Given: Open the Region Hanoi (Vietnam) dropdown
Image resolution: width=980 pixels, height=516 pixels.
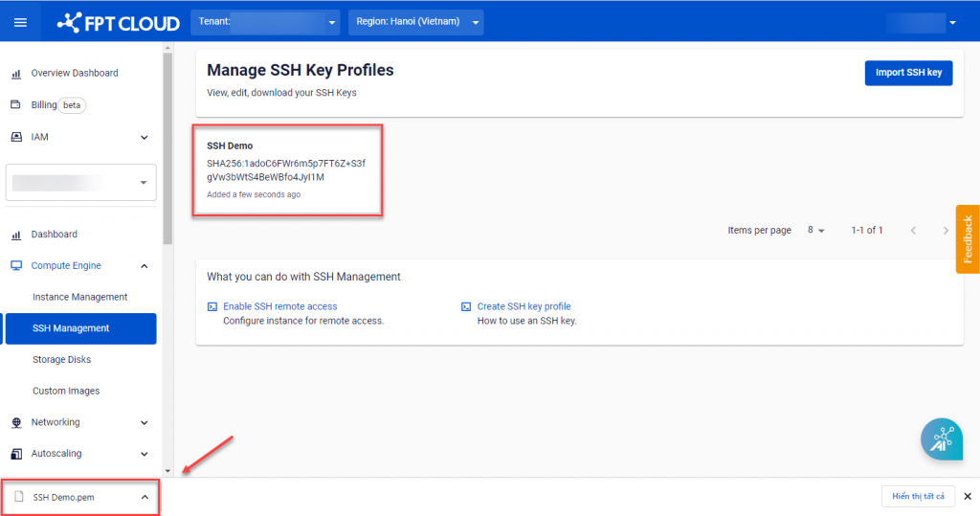Looking at the screenshot, I should 415,22.
